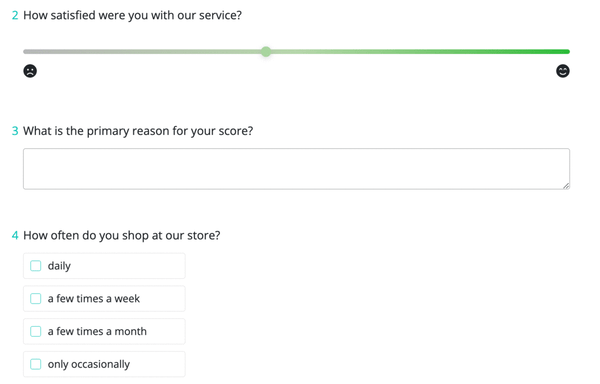Select the 'only occasionally' checkbox
The image size is (600, 384).
36,364
